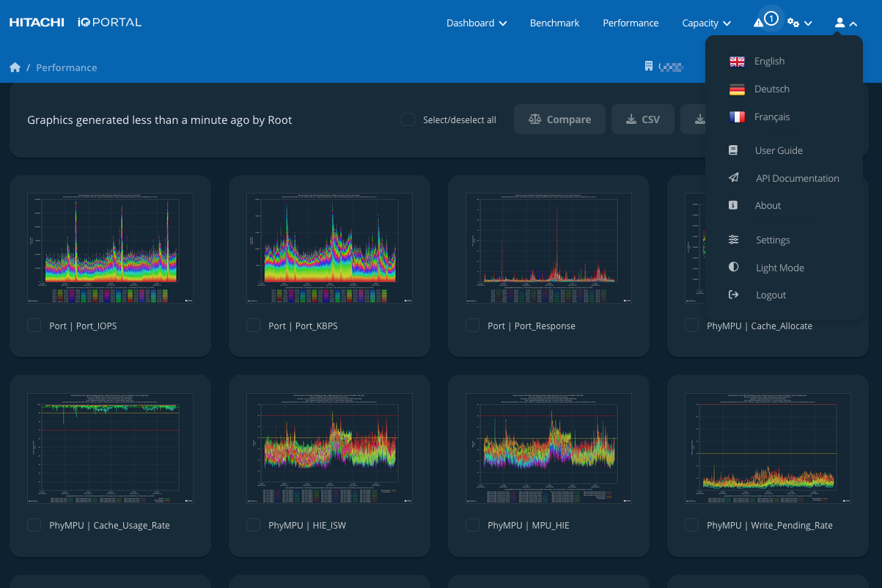
Task: Open Settings from the user menu
Action: point(772,240)
